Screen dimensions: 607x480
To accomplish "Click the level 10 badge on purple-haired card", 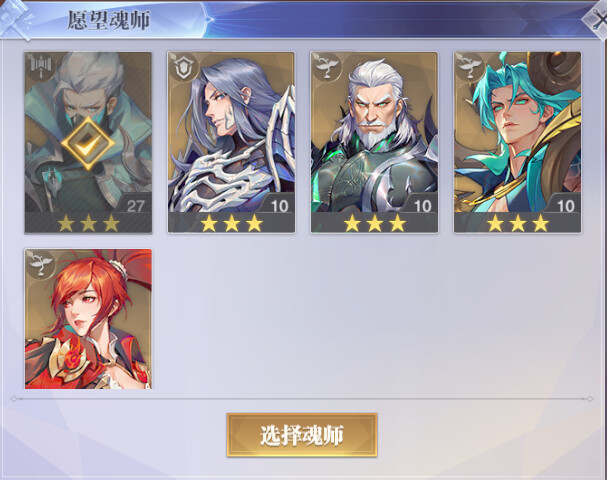I will [x=279, y=205].
